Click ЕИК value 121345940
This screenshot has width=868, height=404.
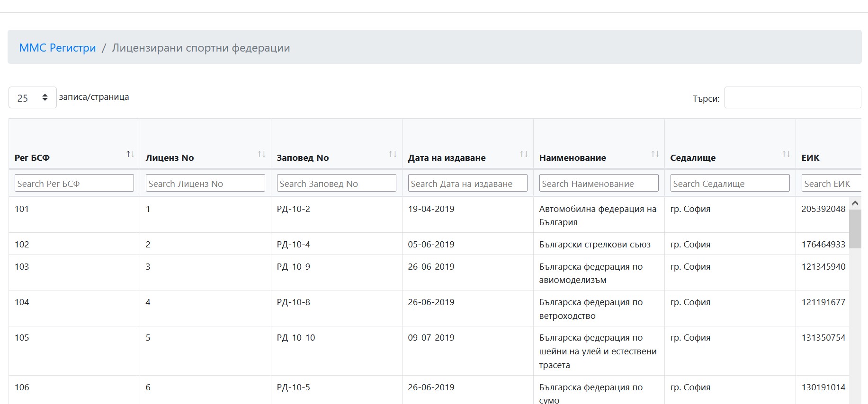[823, 266]
